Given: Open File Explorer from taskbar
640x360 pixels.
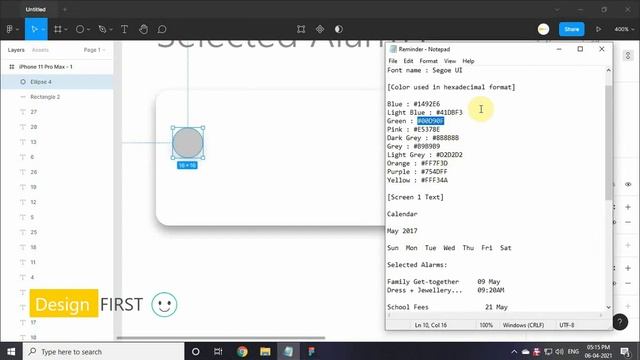Looking at the screenshot, I should [265, 351].
